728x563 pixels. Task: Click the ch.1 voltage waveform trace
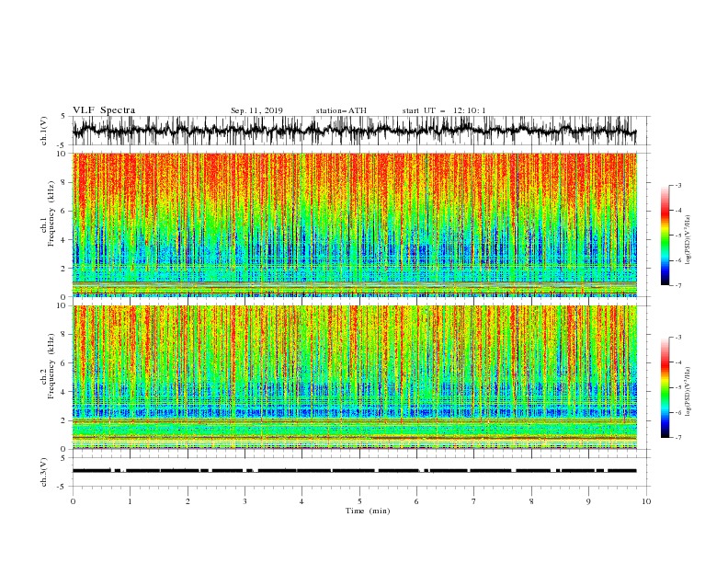[x=354, y=131]
